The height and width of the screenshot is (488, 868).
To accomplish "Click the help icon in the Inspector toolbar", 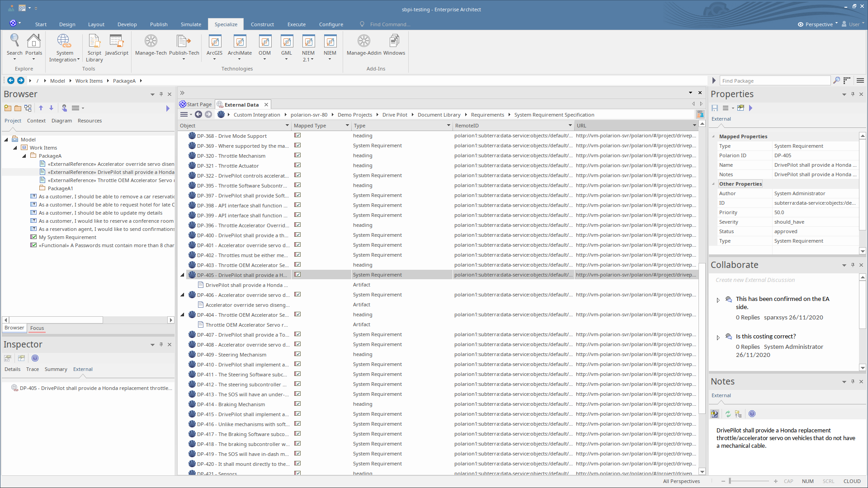I will pyautogui.click(x=35, y=358).
